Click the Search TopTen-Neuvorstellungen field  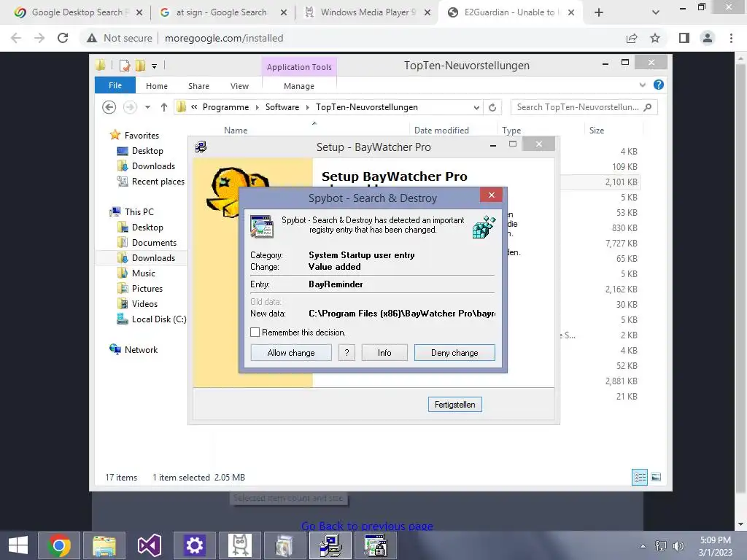[x=584, y=107]
